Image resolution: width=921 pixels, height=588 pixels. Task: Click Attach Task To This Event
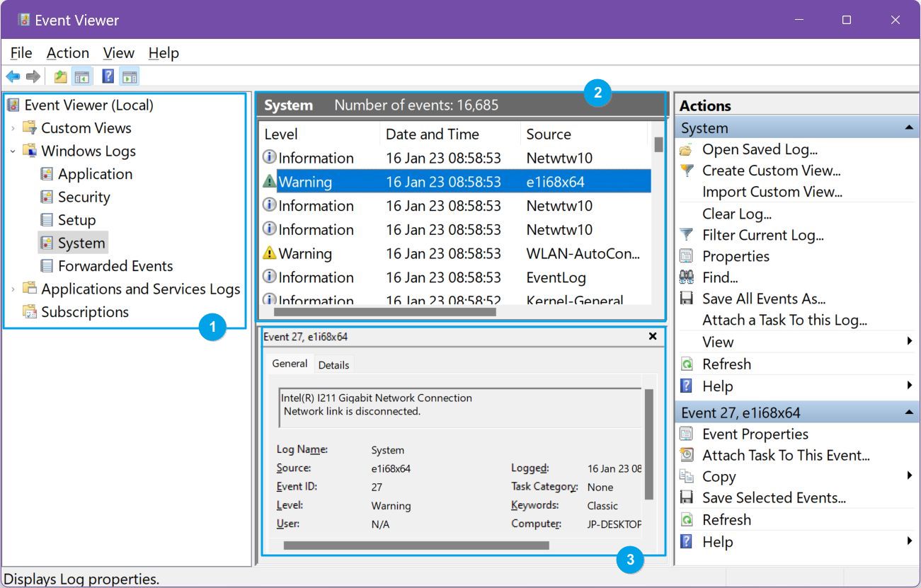785,455
